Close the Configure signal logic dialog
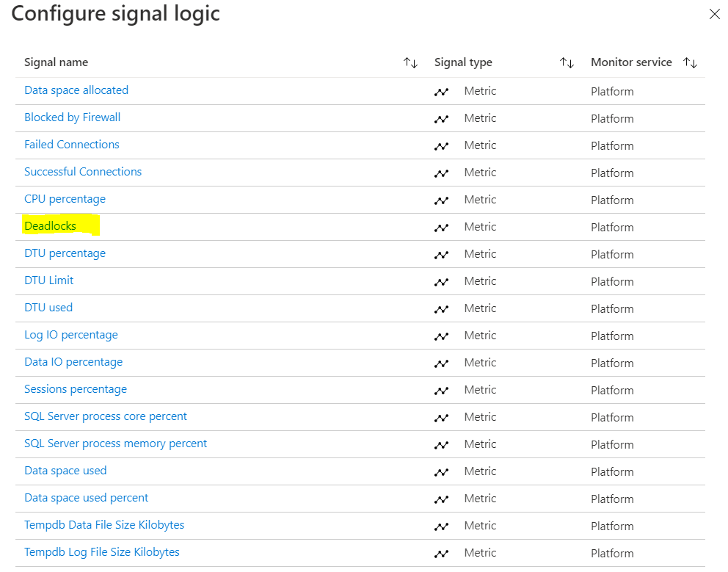This screenshot has height=572, width=728. [x=714, y=13]
